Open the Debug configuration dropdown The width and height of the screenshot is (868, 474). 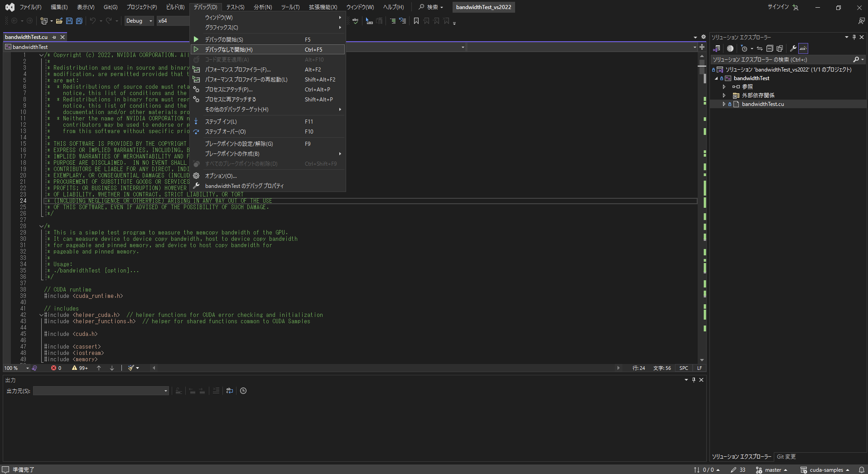139,21
